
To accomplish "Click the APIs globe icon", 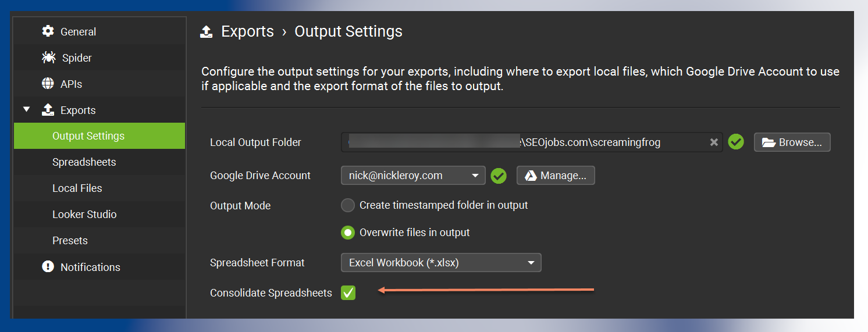I will click(48, 84).
